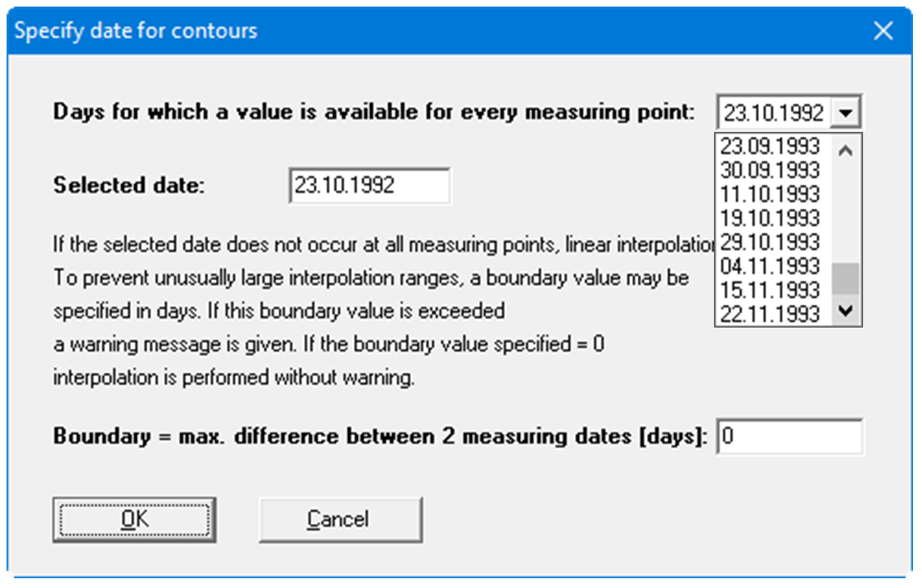Click the Boundary days input field

[x=789, y=436]
